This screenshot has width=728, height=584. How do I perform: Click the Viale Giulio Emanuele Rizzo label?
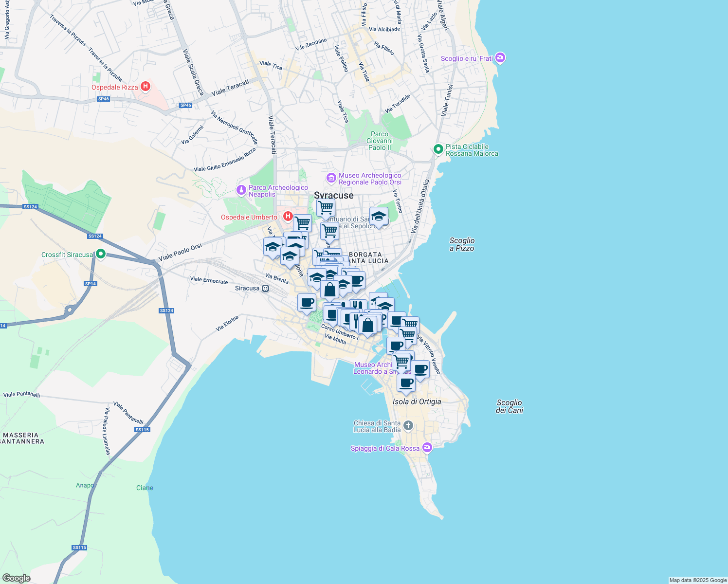(225, 160)
